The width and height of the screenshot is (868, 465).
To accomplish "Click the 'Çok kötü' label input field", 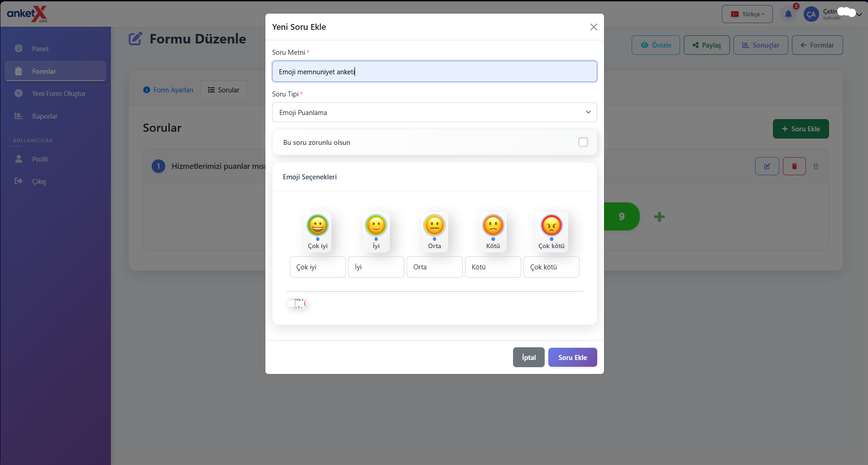I will (551, 267).
